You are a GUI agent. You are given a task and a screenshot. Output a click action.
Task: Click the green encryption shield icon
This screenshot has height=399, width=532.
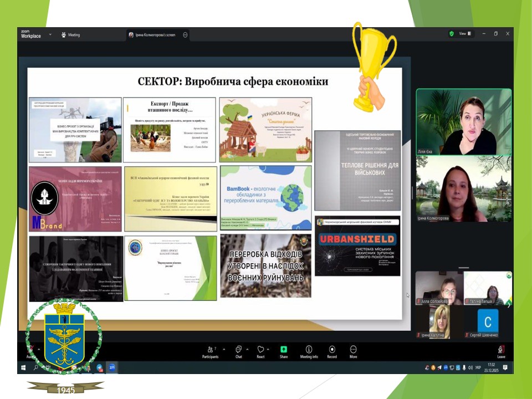[452, 34]
